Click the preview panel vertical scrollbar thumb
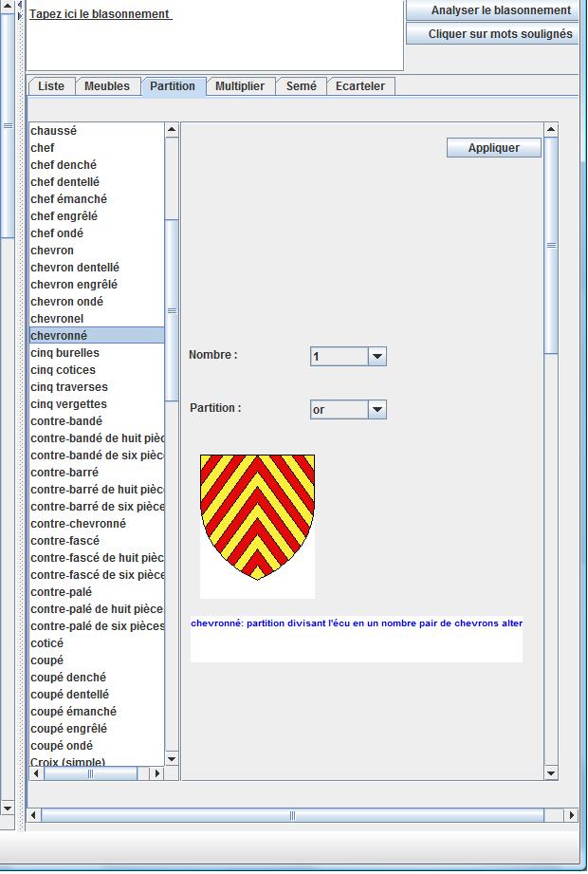This screenshot has width=588, height=874. coord(551,245)
